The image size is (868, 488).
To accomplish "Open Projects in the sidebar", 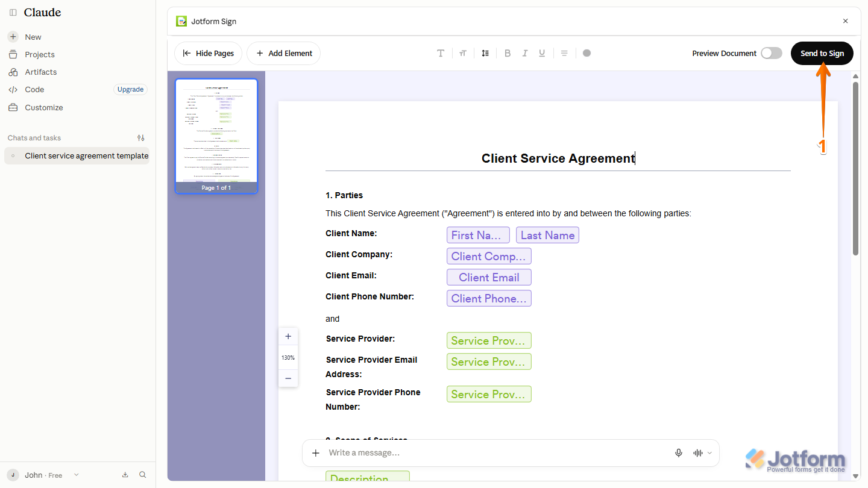I will pyautogui.click(x=40, y=54).
